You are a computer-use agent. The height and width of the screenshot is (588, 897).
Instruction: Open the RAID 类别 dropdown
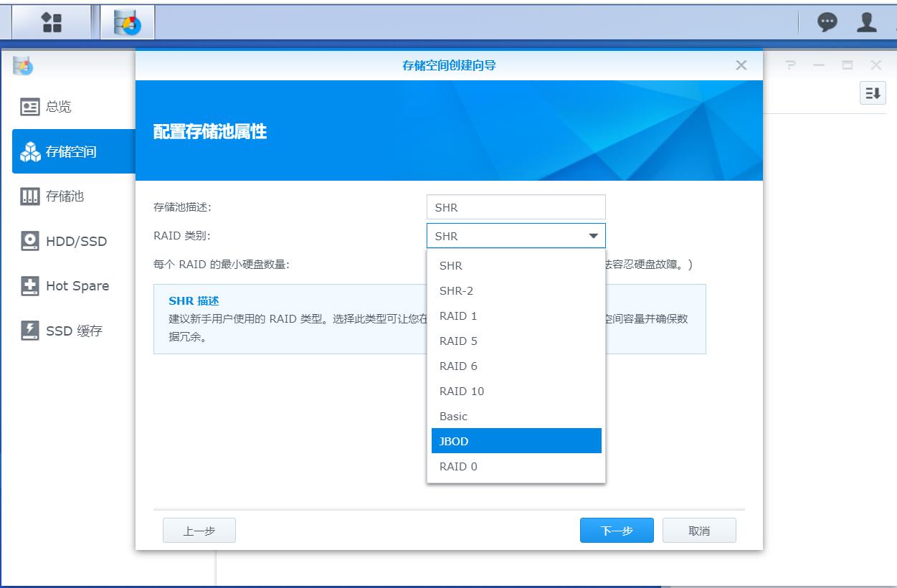coord(594,235)
